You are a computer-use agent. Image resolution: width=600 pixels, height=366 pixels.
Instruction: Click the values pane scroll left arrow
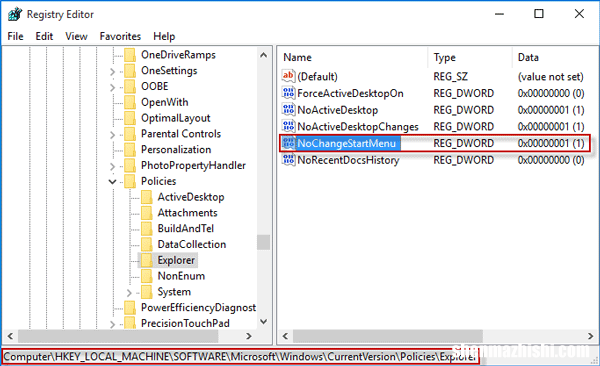285,336
